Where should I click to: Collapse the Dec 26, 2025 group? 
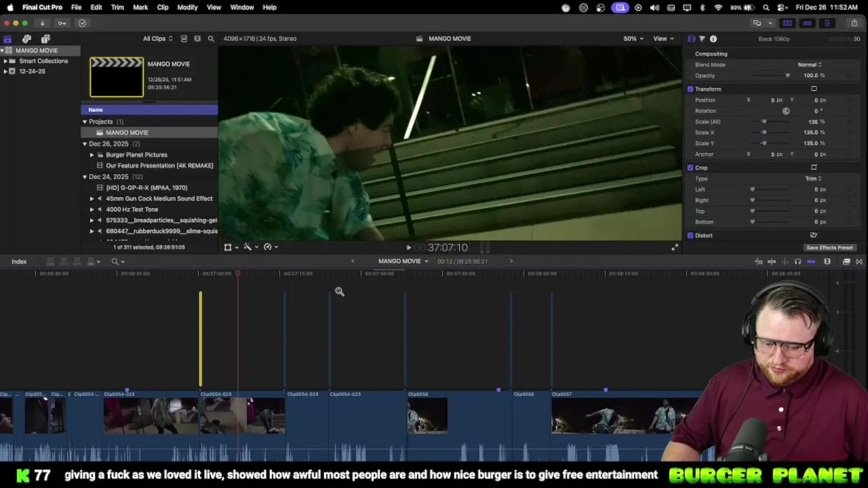[x=85, y=144]
